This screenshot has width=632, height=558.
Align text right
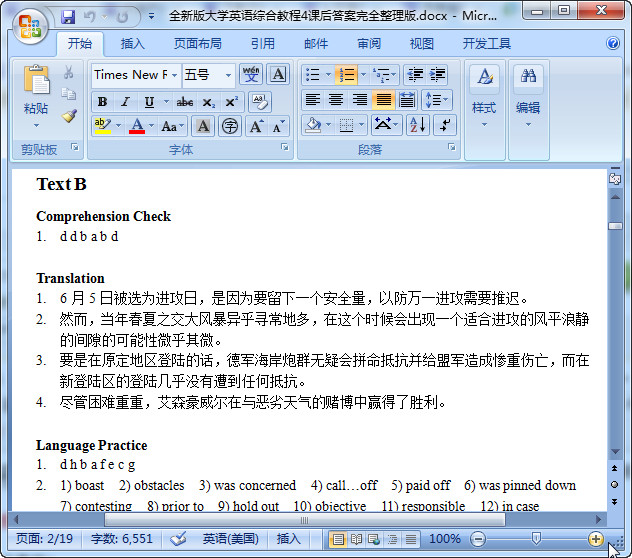(360, 100)
